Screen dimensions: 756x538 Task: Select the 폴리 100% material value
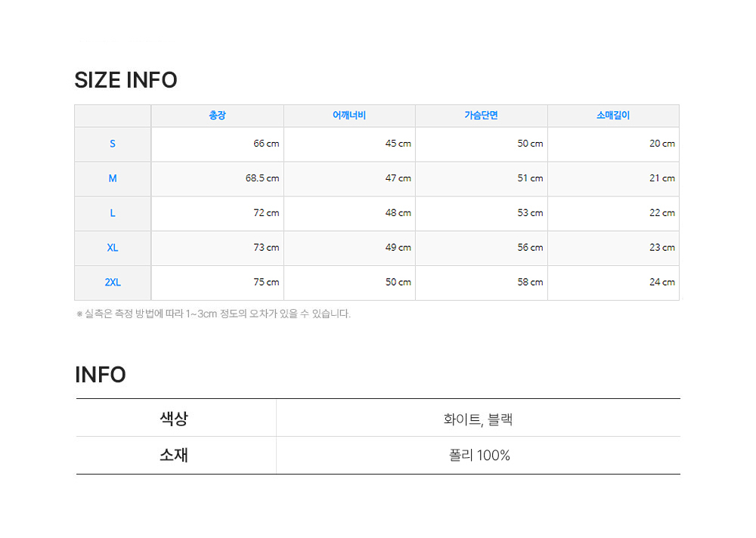coord(479,456)
